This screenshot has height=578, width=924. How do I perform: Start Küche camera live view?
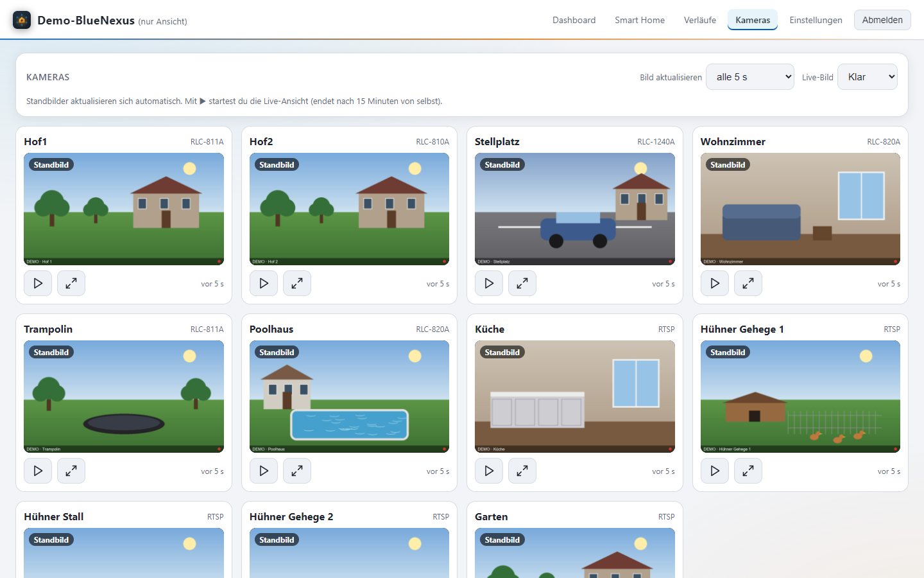tap(489, 471)
